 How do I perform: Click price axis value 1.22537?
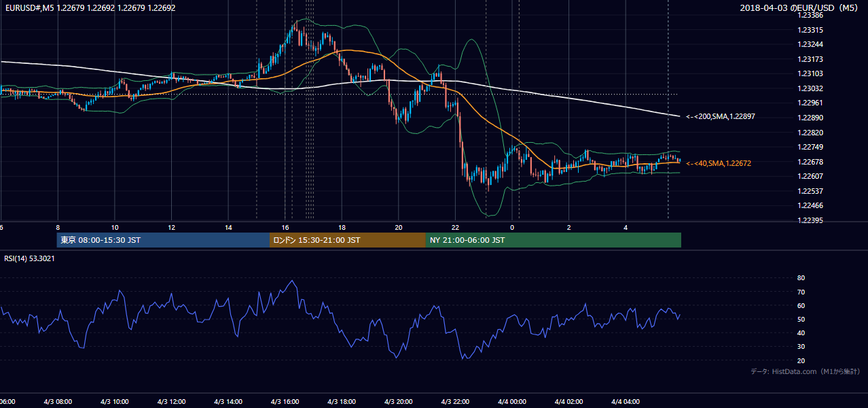[811, 191]
